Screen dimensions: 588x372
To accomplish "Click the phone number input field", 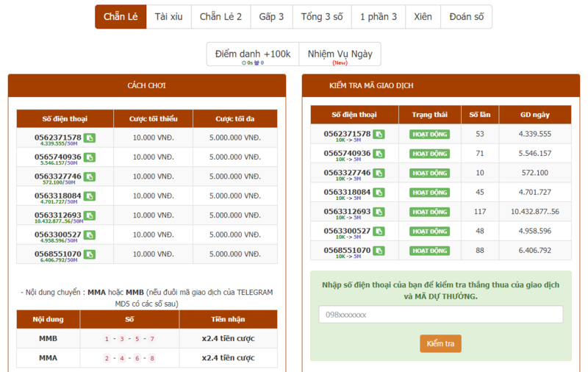I will [440, 315].
